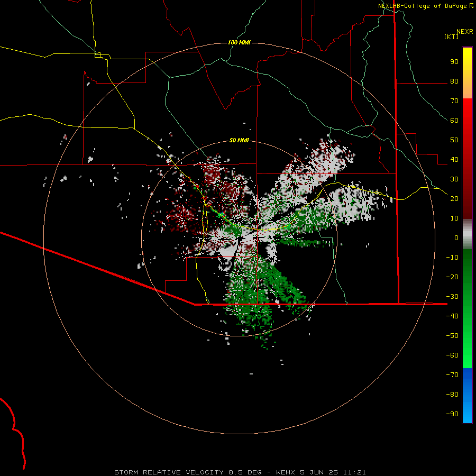The image size is (476, 476).
Task: Click the 80 value on the velocity scale
Action: (454, 81)
